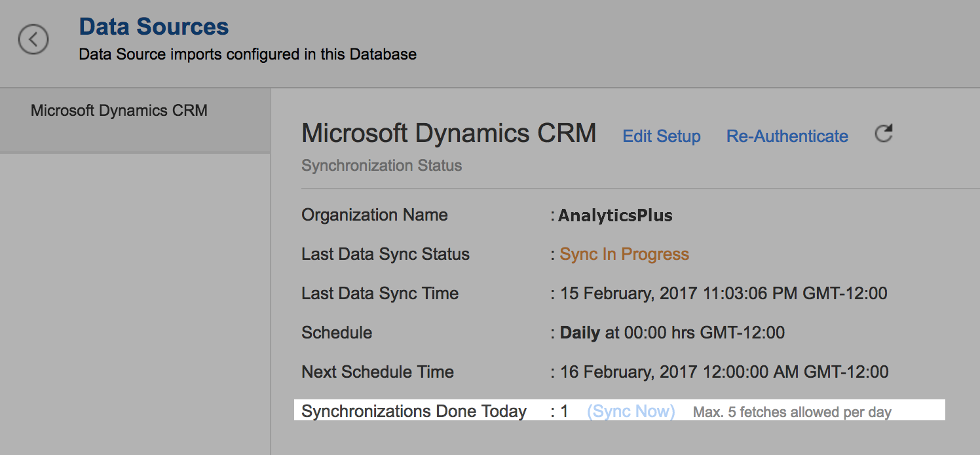Click the Organization Name label
Image resolution: width=980 pixels, height=455 pixels.
(374, 215)
